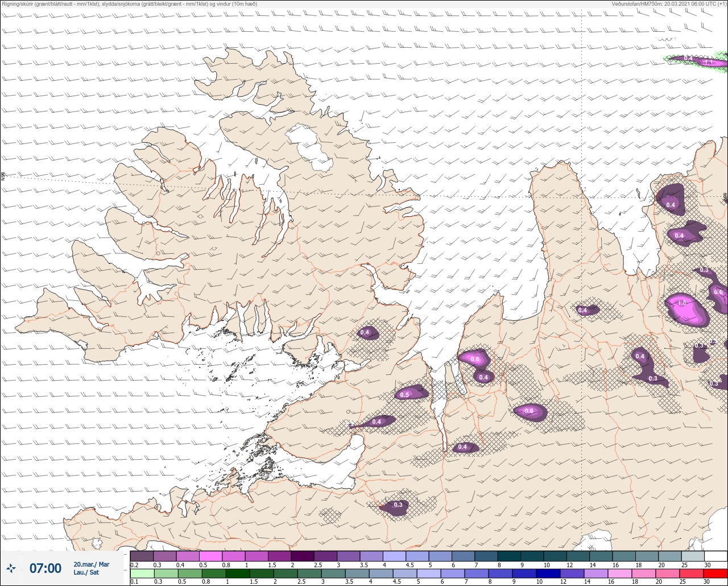728x586 pixels.
Task: Click the '0.1' label under the lower legend row
Action: coord(134,582)
